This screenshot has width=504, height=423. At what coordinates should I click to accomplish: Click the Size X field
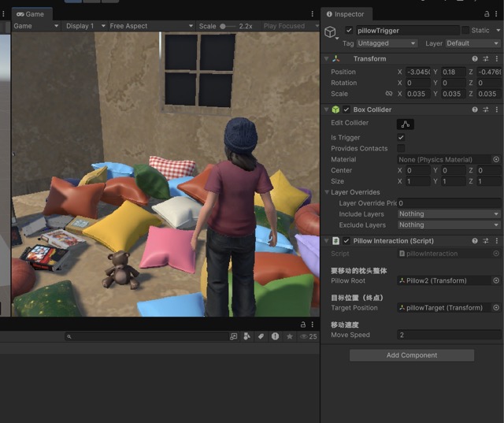(x=418, y=181)
